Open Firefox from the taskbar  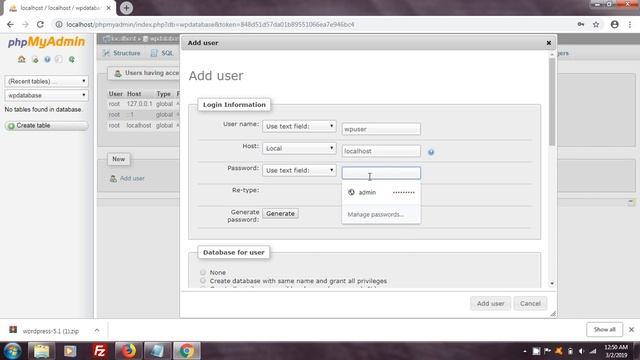pyautogui.click(x=128, y=351)
